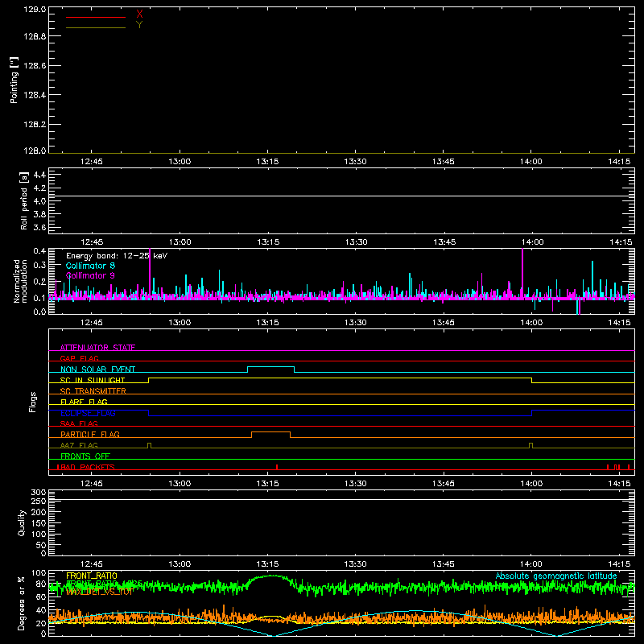Click the 150 tick on Quality axis
Image resolution: width=644 pixels, height=644 pixels.
39,523
